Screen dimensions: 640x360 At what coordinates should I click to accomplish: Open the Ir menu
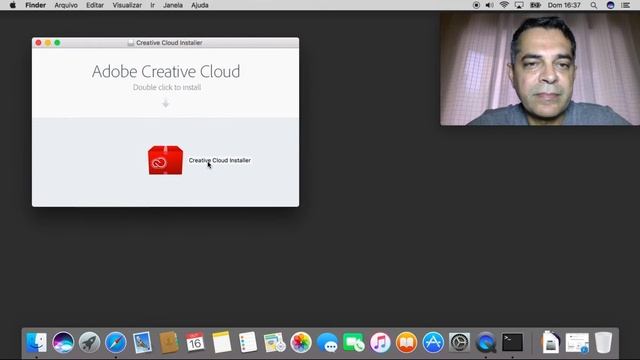pyautogui.click(x=152, y=5)
